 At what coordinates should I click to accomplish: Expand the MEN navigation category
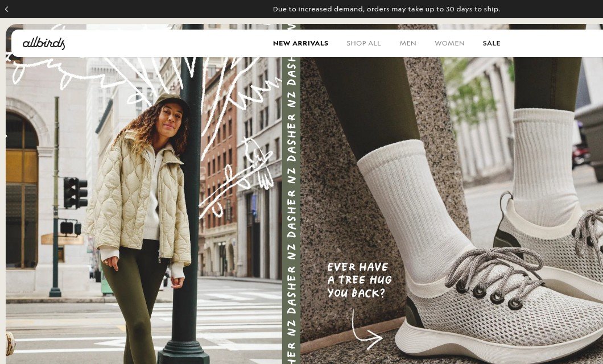(x=408, y=43)
